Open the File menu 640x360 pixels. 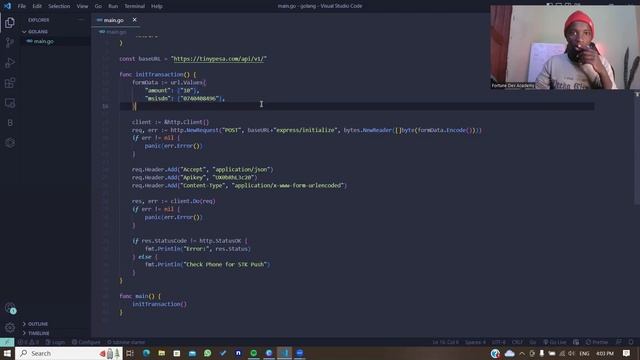tap(22, 6)
